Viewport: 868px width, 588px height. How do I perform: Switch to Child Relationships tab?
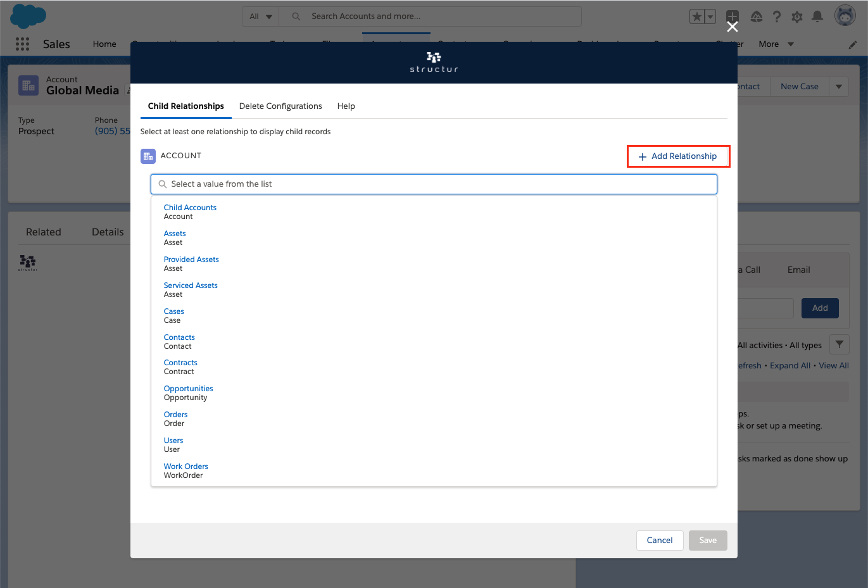186,106
